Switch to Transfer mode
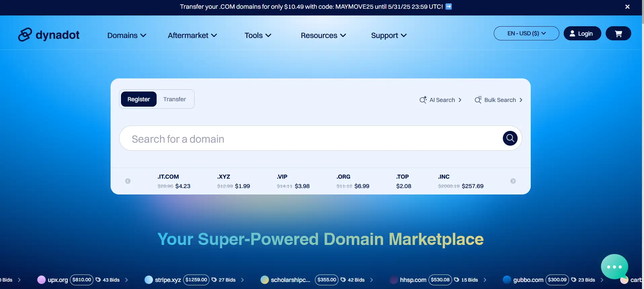Screen dimensions: 644x289 (x=174, y=99)
